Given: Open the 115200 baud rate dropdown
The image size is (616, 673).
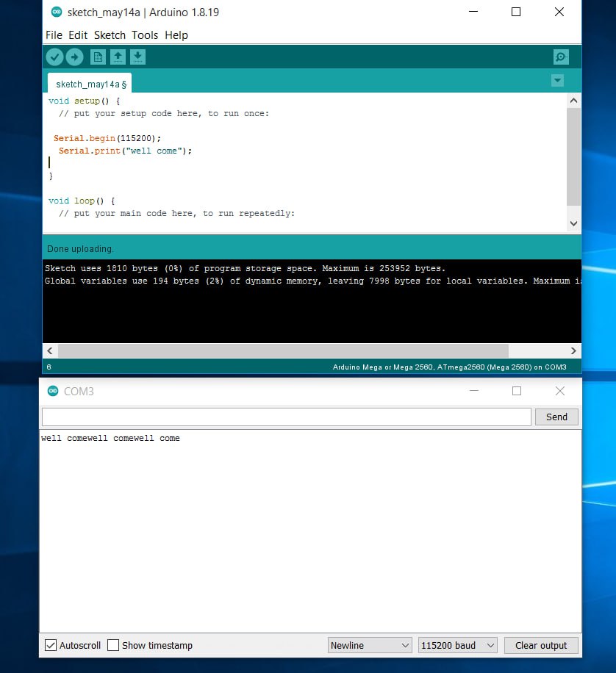Looking at the screenshot, I should tap(457, 645).
